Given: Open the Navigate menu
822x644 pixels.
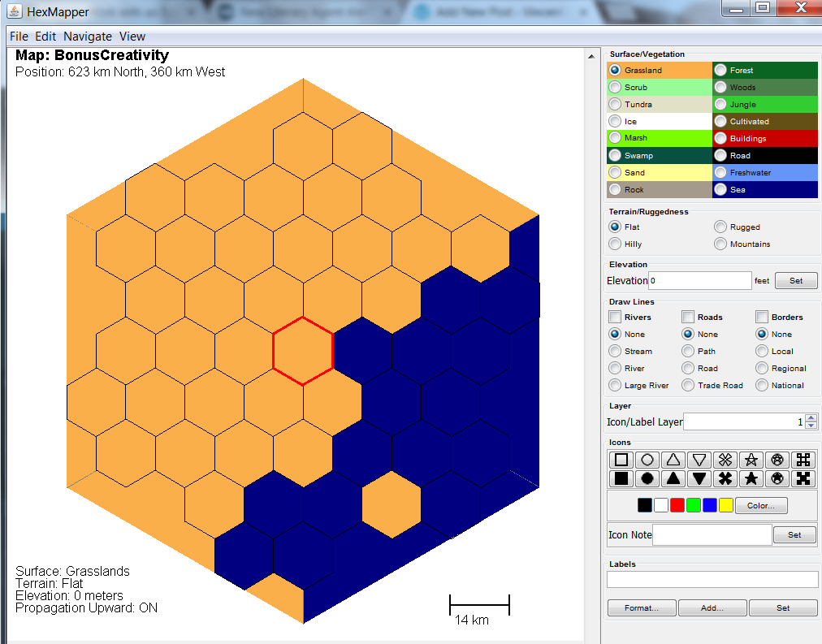Looking at the screenshot, I should click(88, 37).
